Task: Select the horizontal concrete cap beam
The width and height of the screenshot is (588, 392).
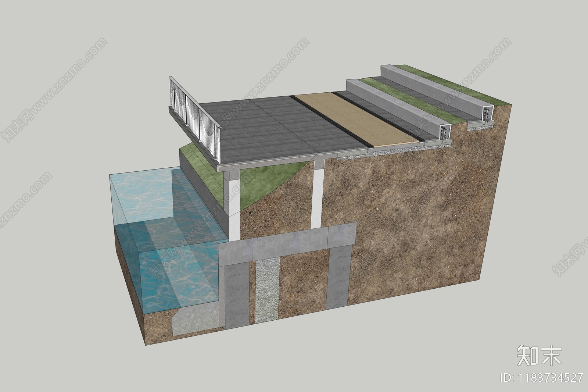Action: tap(287, 244)
